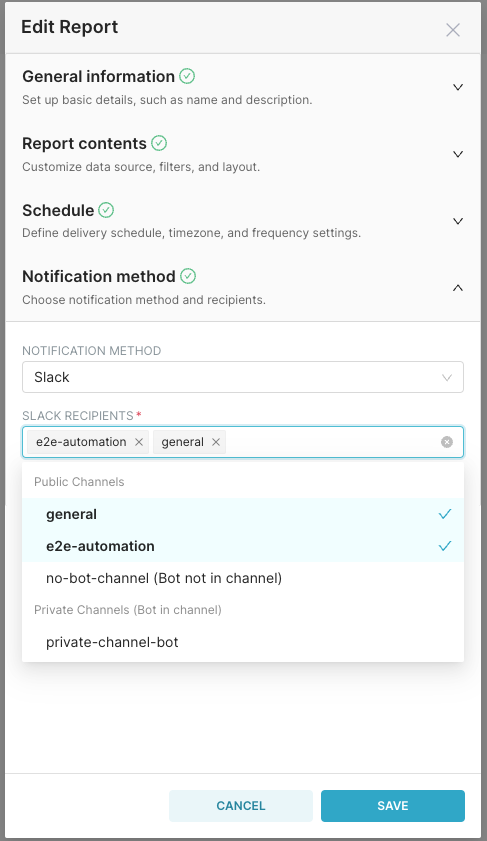Cancel editing via the CANCEL button

(x=241, y=806)
